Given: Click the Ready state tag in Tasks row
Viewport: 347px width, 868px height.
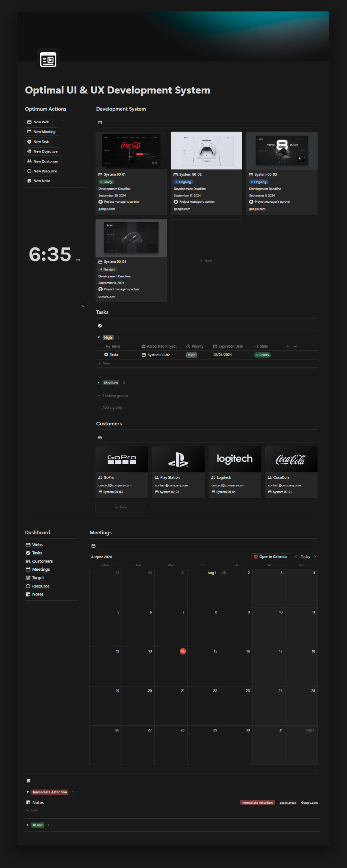Looking at the screenshot, I should (263, 355).
